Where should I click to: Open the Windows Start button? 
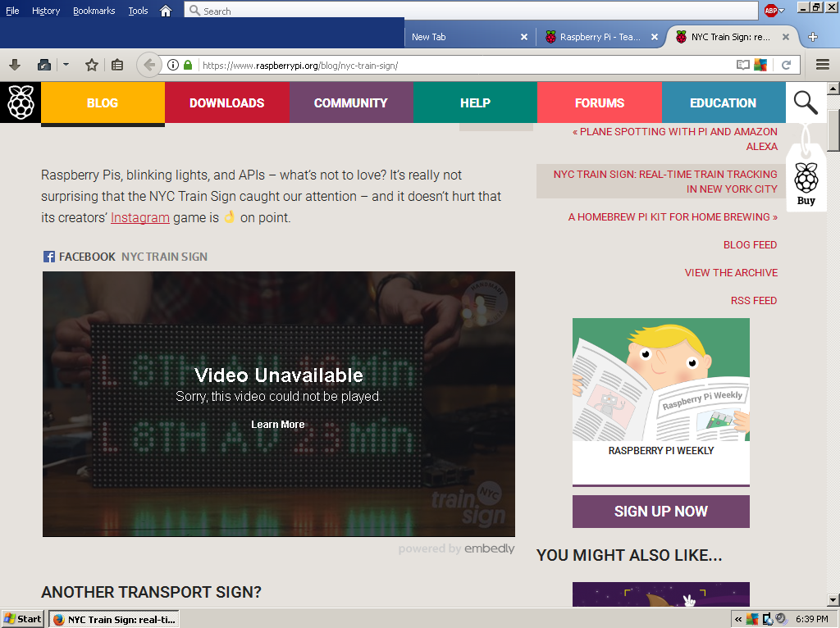(x=22, y=619)
